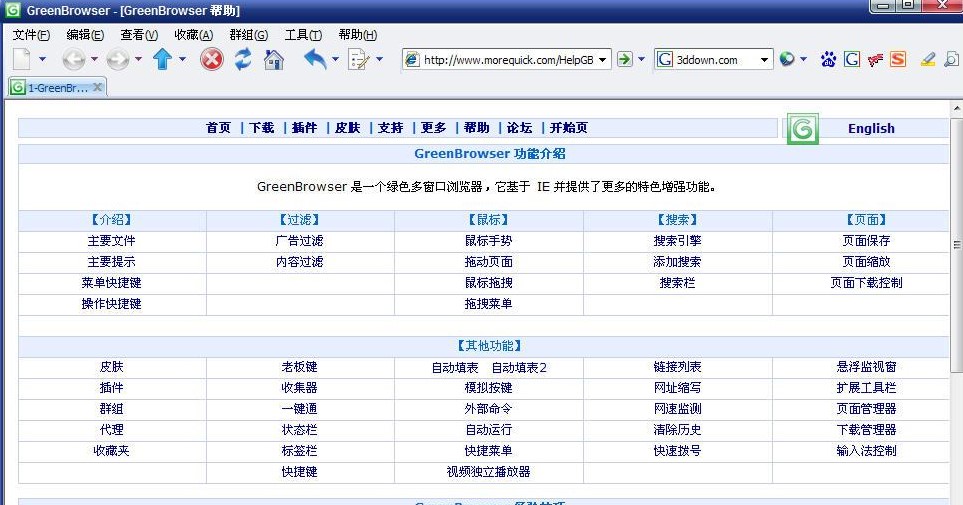963x505 pixels.
Task: Open the Up arrow dropdown
Action: click(182, 59)
